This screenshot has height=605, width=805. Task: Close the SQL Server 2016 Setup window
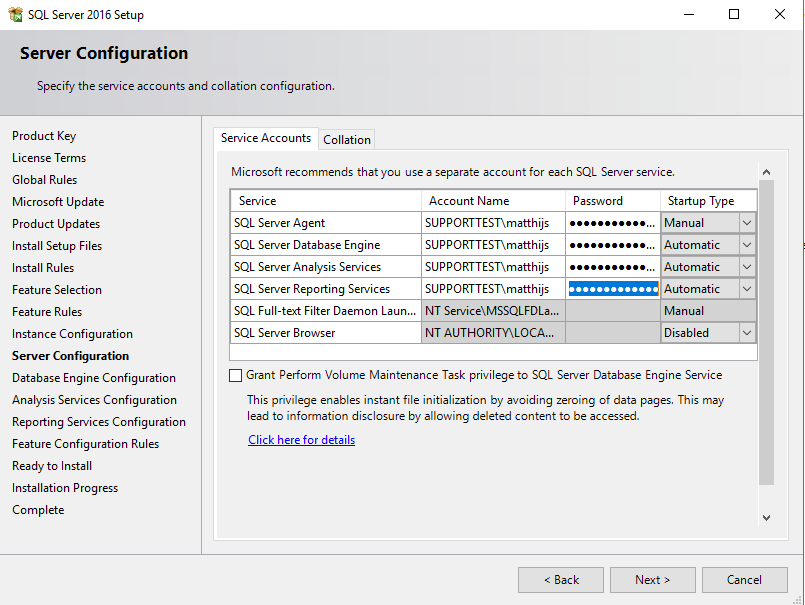[x=780, y=14]
